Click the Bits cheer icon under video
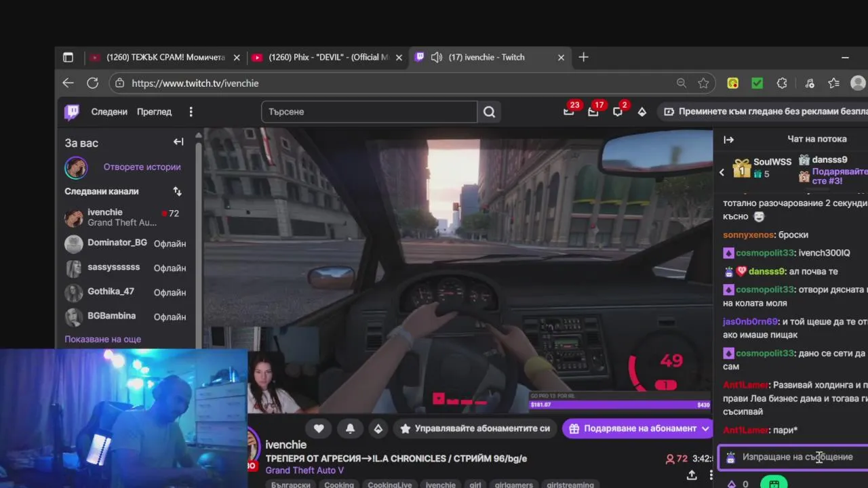Viewport: 868px width, 488px height. click(378, 428)
